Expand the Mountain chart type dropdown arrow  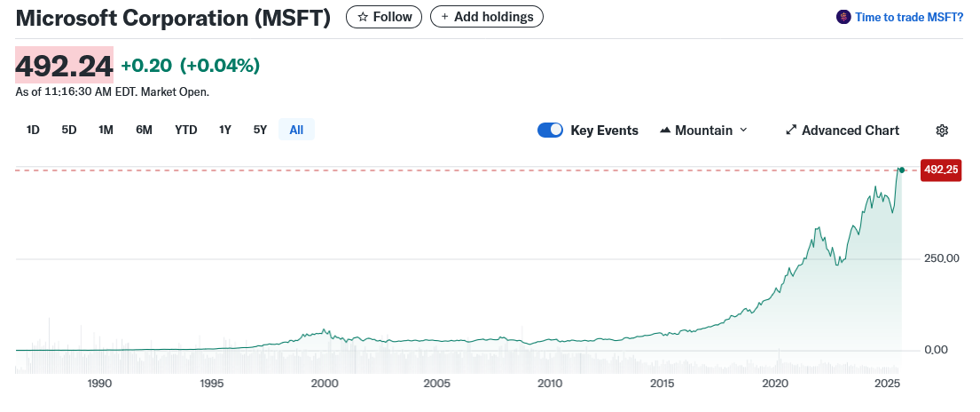click(x=743, y=131)
